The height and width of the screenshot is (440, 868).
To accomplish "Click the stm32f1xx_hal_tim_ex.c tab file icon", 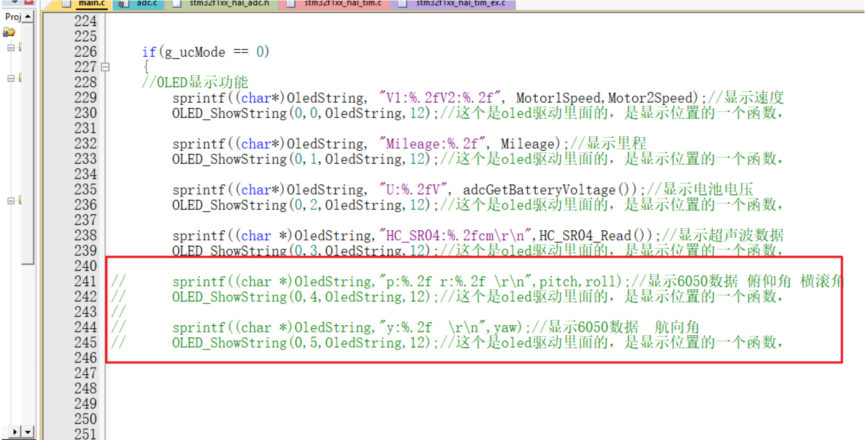I will tap(403, 4).
